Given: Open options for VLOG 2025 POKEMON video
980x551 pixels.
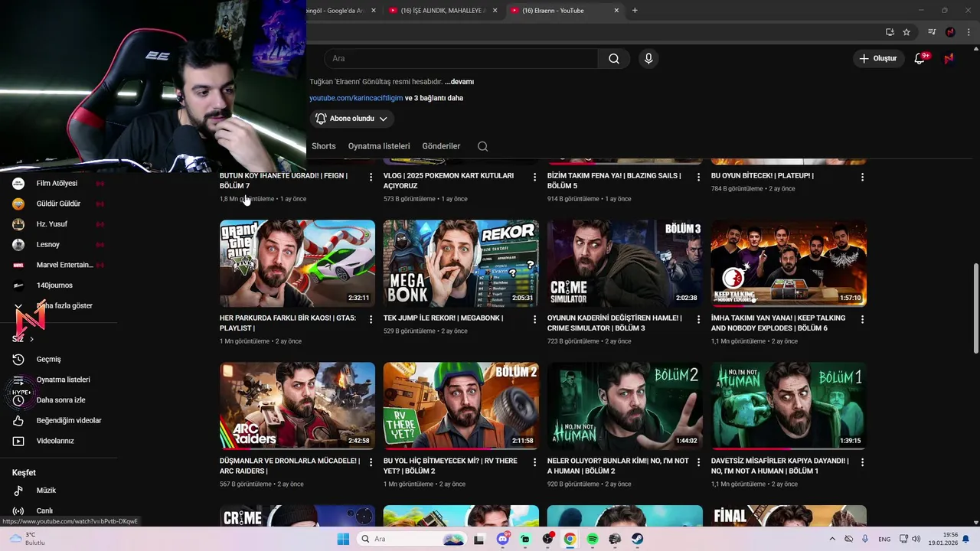Looking at the screenshot, I should click(534, 177).
